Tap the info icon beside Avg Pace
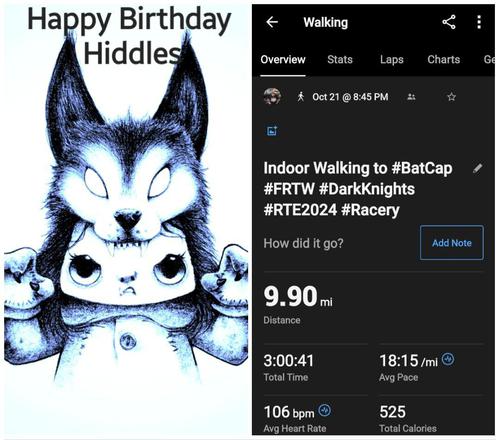 click(x=448, y=359)
